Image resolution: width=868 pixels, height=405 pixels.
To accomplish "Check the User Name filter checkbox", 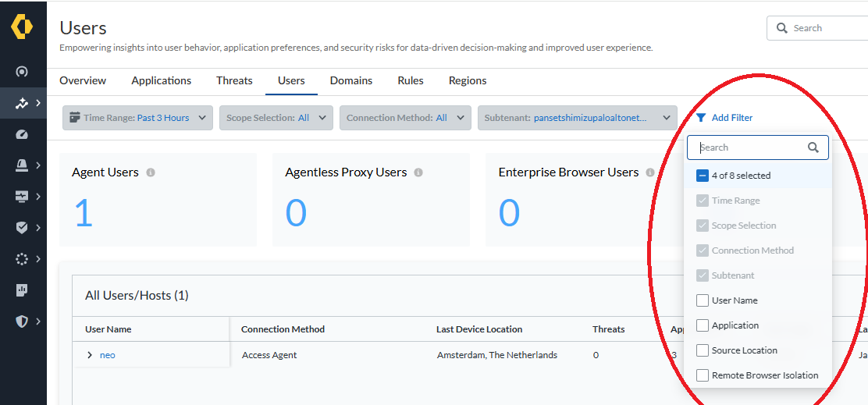I will tap(703, 300).
